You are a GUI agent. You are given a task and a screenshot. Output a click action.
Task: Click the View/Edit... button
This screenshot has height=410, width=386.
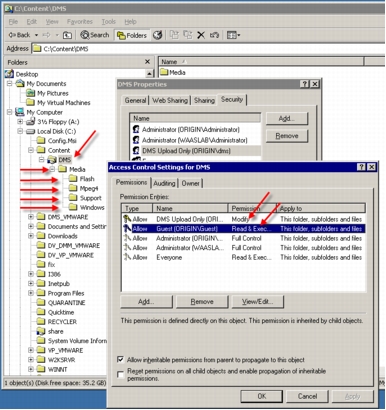[x=257, y=302]
